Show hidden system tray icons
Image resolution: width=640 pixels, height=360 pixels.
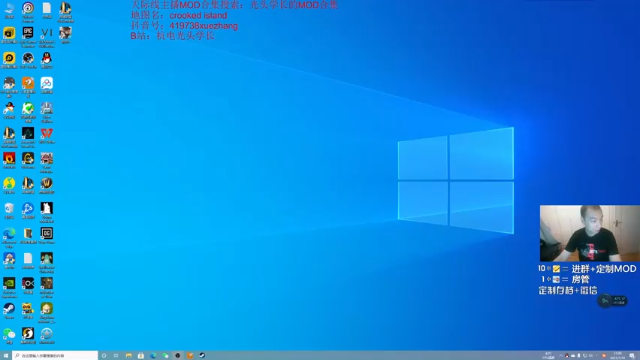point(560,356)
